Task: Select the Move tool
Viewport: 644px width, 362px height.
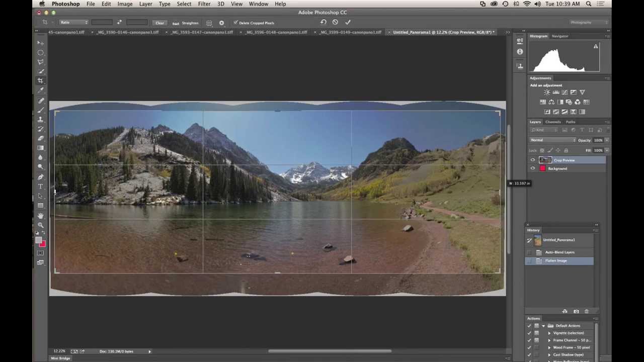Action: [41, 43]
